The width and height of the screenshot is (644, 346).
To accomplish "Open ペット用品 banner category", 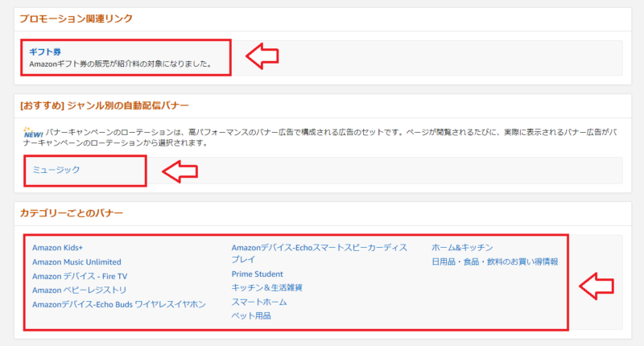I will pyautogui.click(x=251, y=315).
